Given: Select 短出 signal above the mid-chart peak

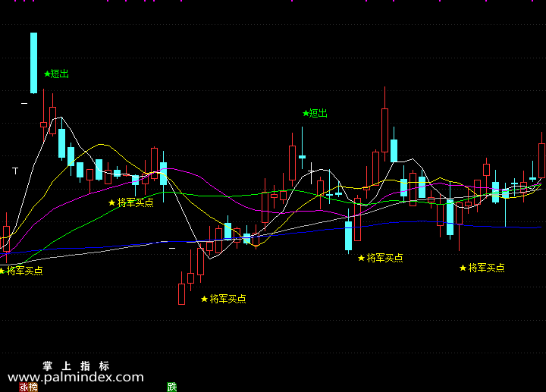Looking at the screenshot, I should pos(315,113).
